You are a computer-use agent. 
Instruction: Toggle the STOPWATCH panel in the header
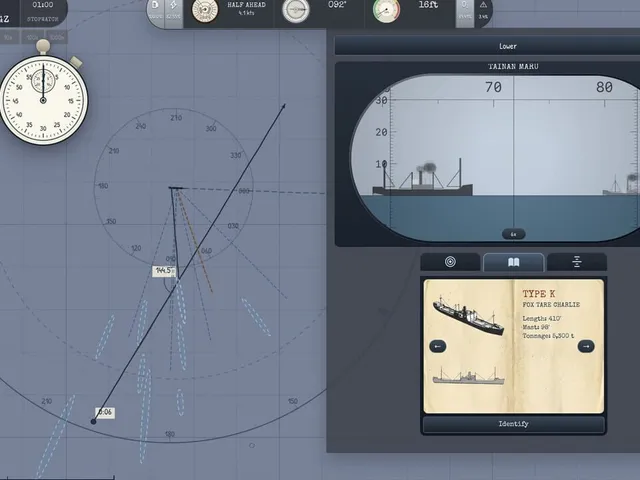[43, 11]
